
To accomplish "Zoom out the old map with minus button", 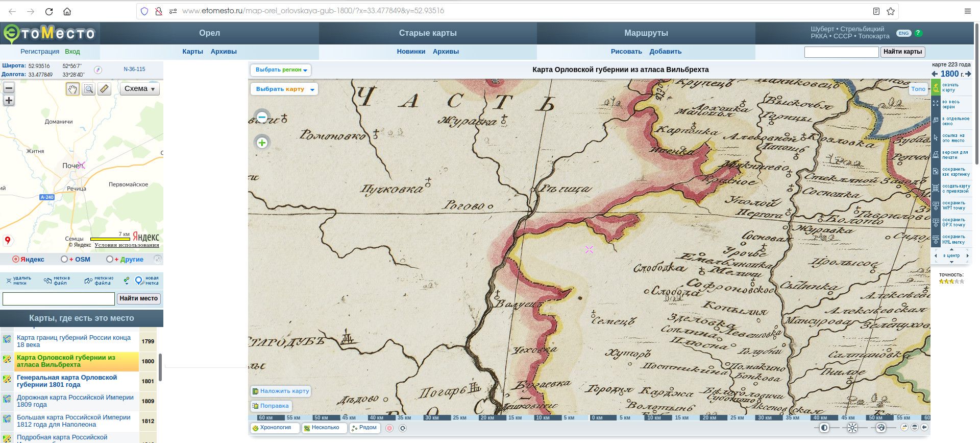I will 262,117.
